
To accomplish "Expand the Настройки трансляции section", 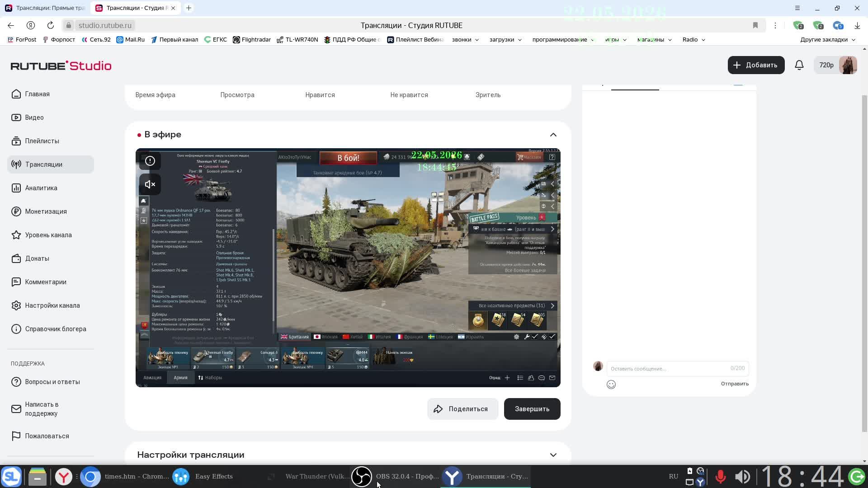I will 553,455.
